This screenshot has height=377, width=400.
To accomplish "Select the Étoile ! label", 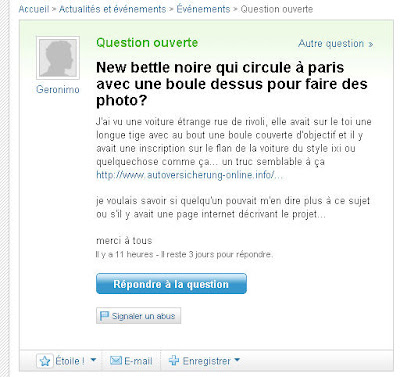I will point(70,361).
